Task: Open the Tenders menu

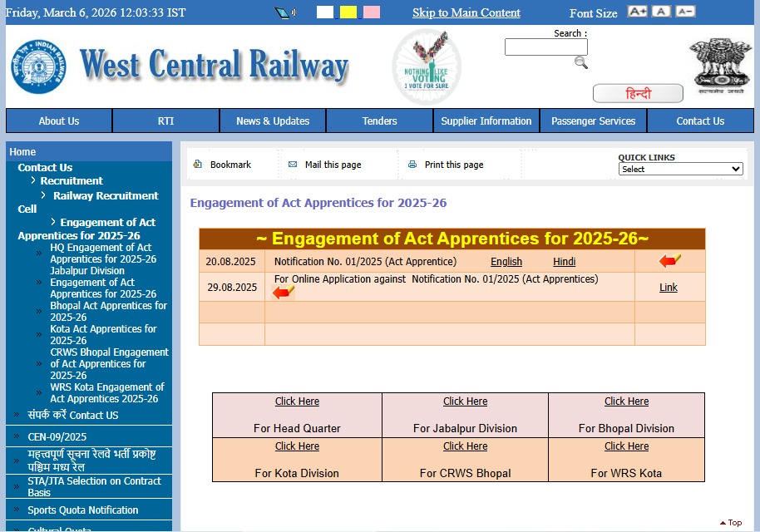Action: 379,121
